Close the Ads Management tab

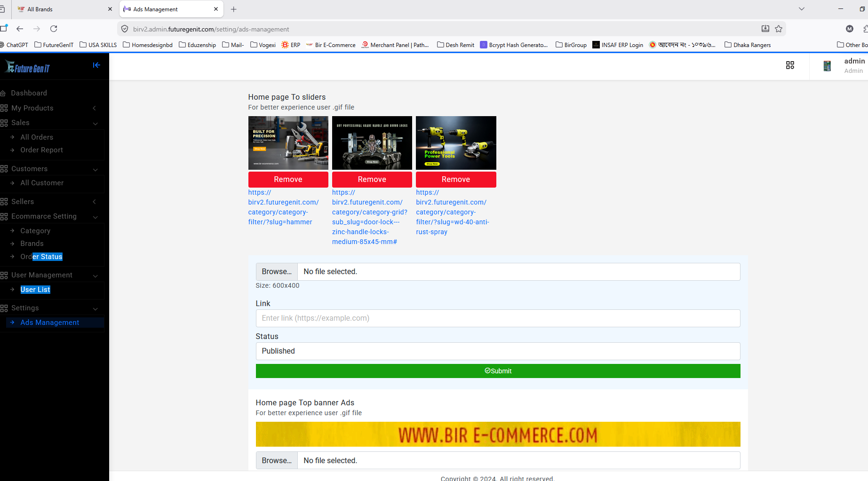(216, 9)
